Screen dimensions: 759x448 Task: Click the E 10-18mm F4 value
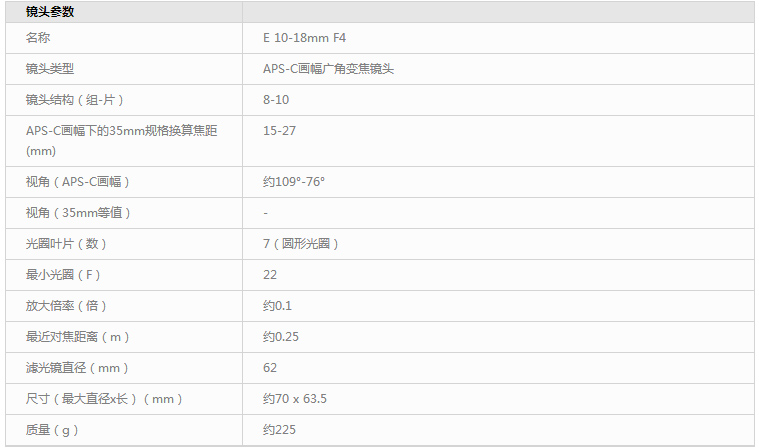point(304,38)
